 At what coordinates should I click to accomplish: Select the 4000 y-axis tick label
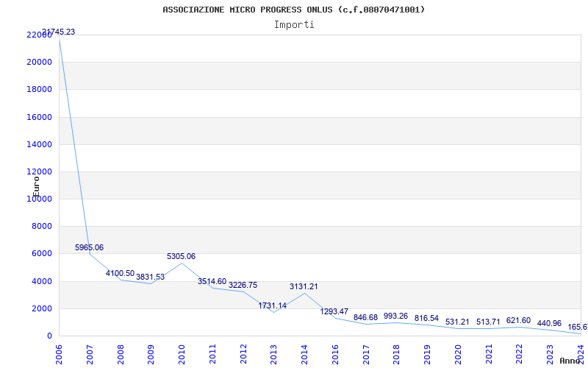tap(41, 281)
